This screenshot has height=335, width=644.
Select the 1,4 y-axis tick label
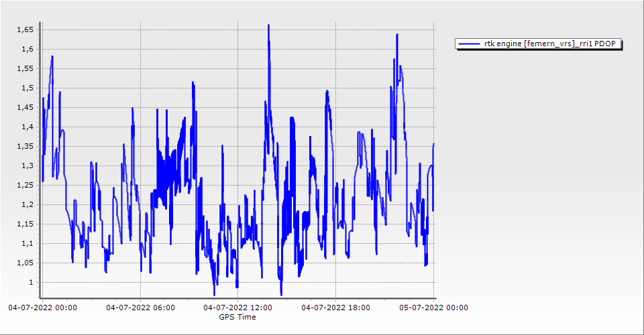click(27, 127)
